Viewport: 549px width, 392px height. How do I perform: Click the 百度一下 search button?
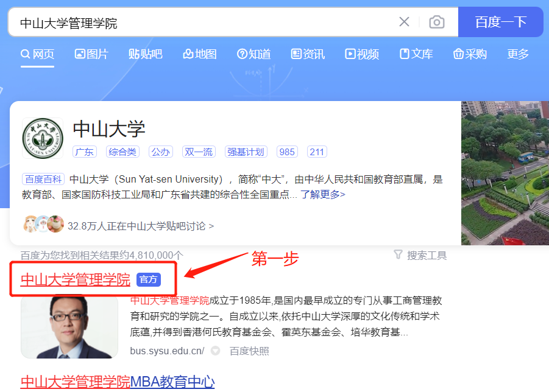[500, 23]
